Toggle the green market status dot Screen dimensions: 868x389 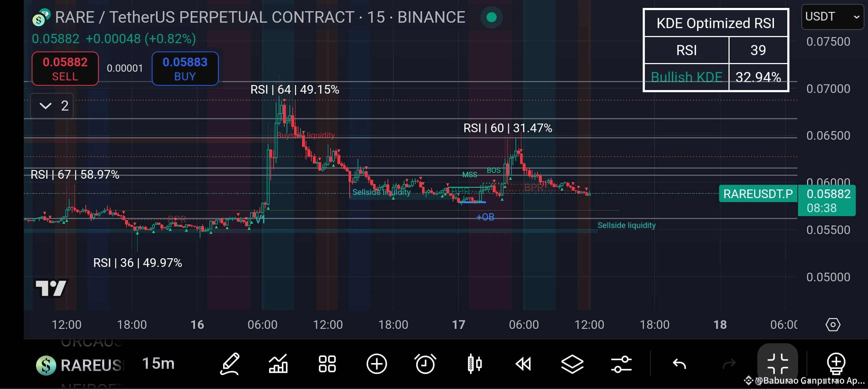coord(491,17)
